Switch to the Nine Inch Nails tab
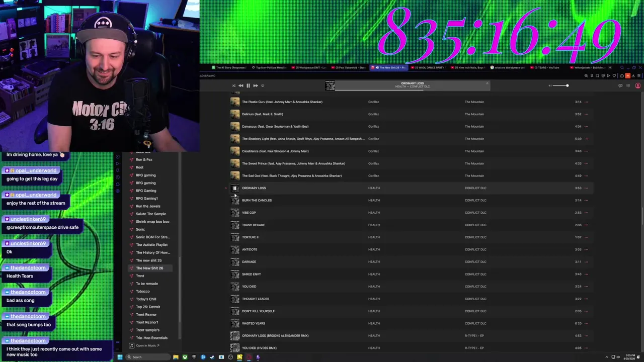644x362 pixels. pyautogui.click(x=469, y=67)
